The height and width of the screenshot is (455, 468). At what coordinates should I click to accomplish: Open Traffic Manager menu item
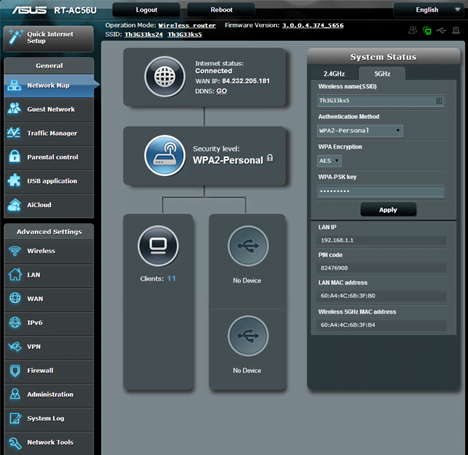[x=49, y=133]
